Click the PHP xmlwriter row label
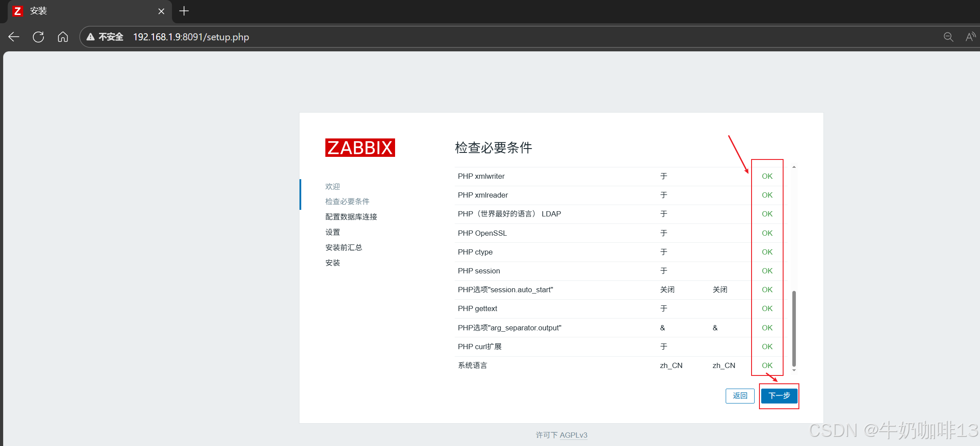Viewport: 980px width, 446px height. (481, 176)
